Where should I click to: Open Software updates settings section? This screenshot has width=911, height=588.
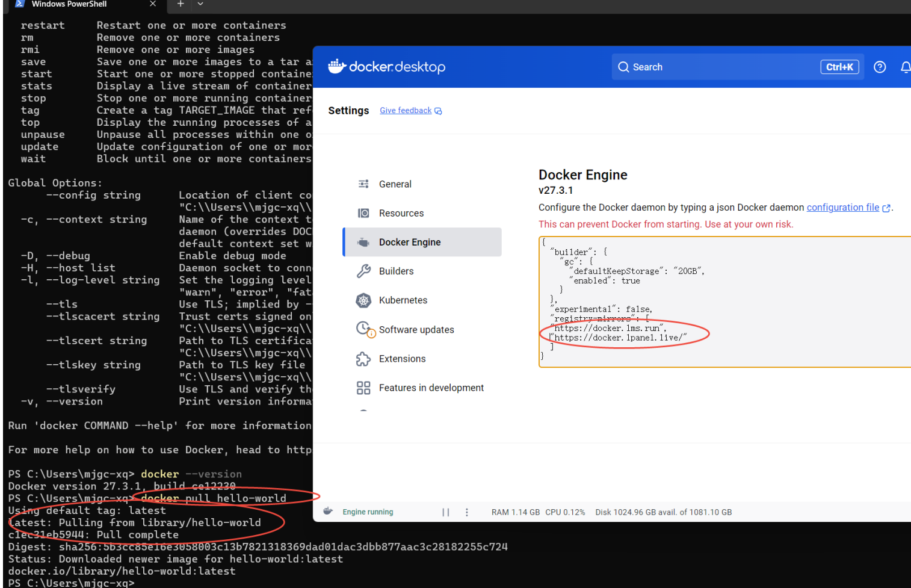[x=422, y=329]
